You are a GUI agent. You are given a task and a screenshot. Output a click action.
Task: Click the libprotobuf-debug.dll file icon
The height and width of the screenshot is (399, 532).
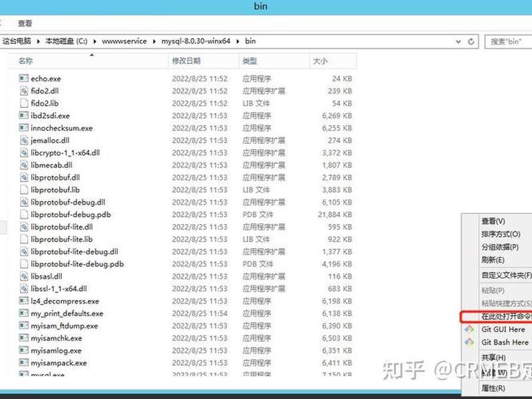click(24, 202)
